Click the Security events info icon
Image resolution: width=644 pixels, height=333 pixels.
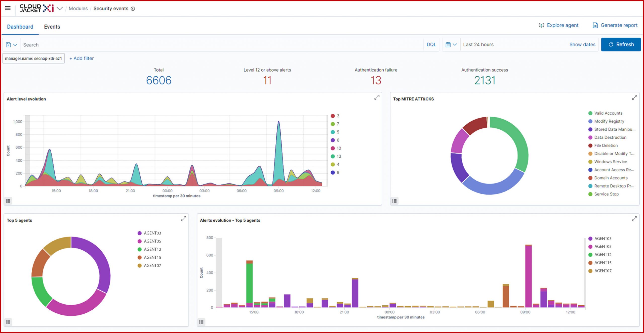[133, 9]
